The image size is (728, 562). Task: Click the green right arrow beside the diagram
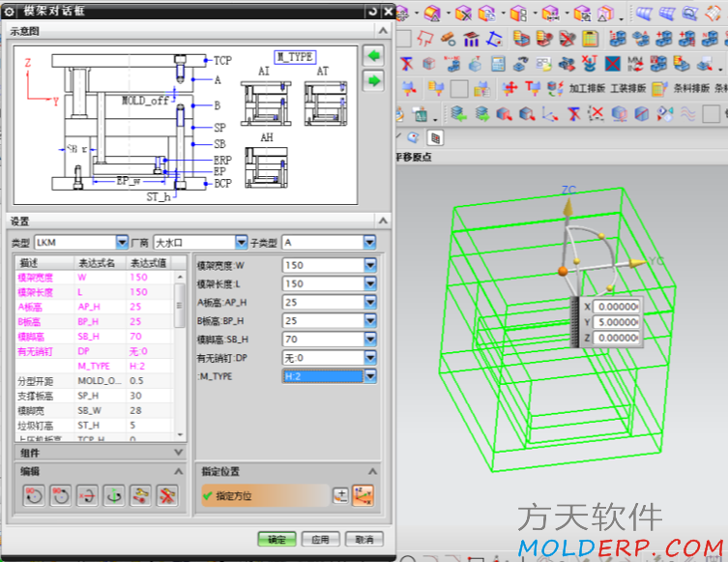(373, 80)
